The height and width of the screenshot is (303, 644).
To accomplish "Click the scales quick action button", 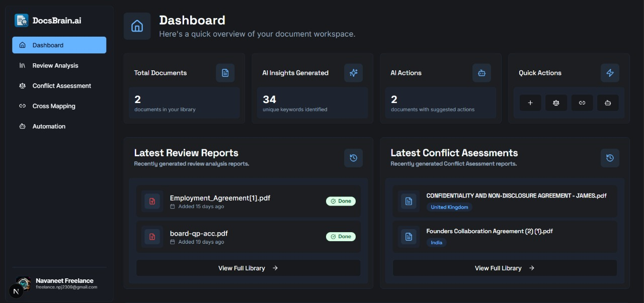I will 556,103.
